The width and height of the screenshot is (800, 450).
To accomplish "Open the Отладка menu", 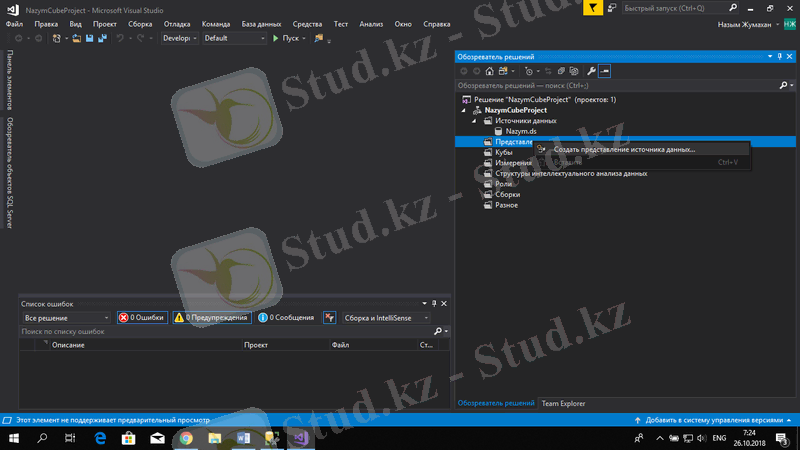I will 176,23.
